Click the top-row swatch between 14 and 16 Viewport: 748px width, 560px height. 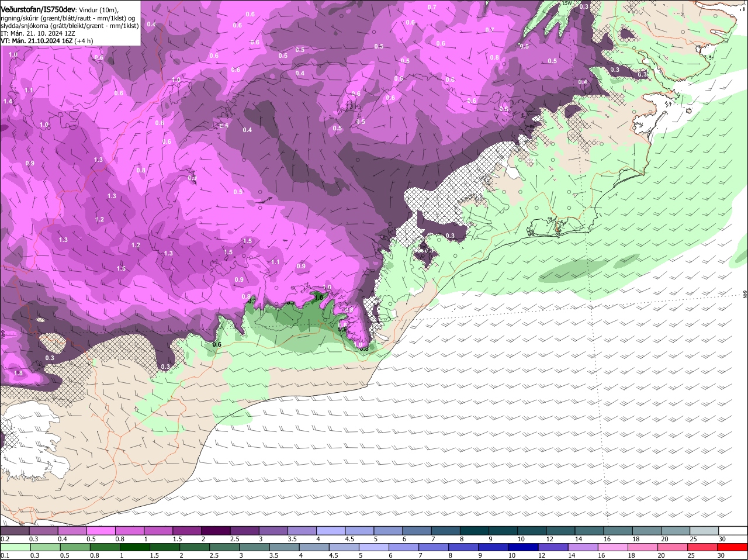pyautogui.click(x=590, y=531)
